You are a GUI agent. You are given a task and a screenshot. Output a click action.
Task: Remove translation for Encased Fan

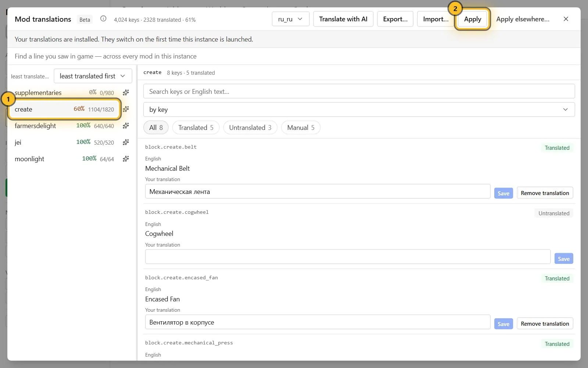(x=545, y=323)
